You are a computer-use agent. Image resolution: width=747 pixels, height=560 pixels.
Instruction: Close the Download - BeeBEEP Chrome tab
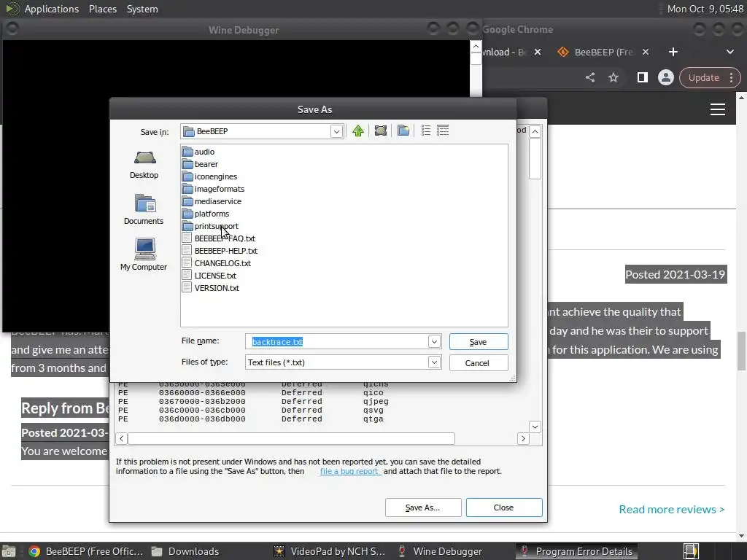[538, 52]
